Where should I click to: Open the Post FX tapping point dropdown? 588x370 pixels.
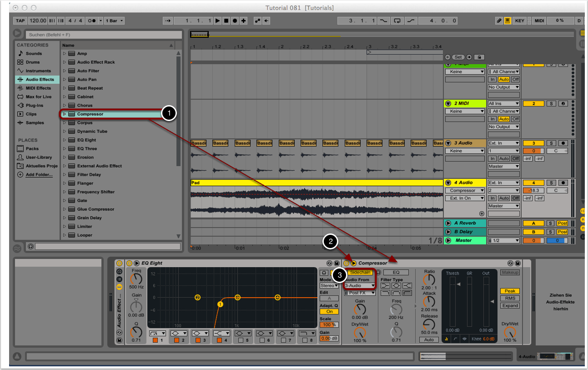coord(359,293)
